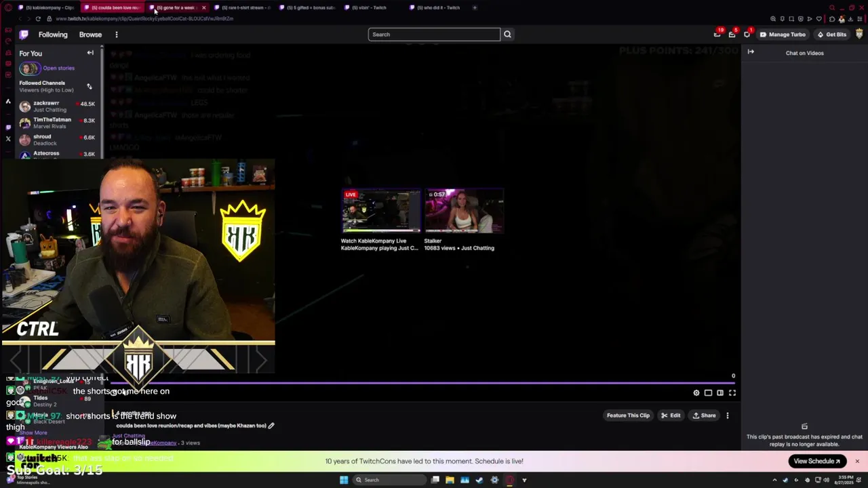Focus the Twitch search field

[x=434, y=35]
